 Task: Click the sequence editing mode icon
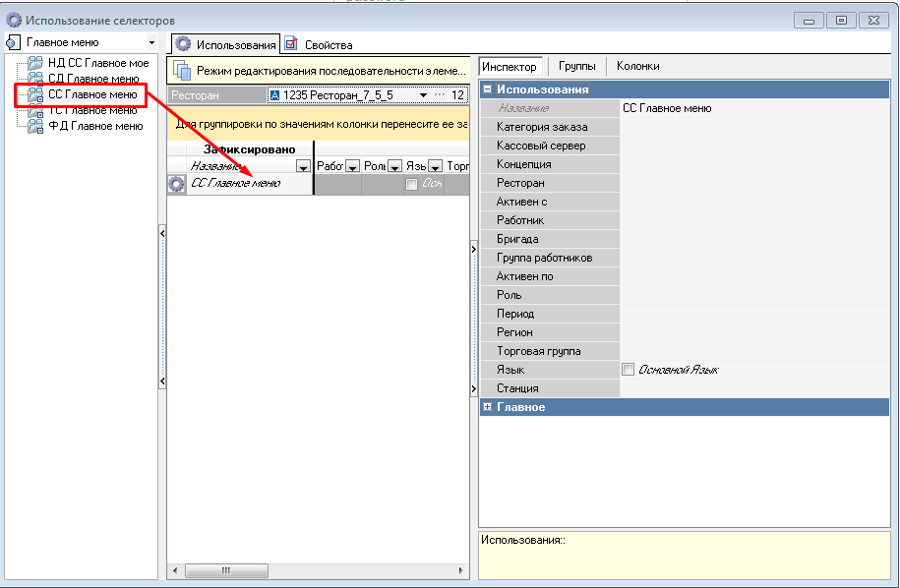(181, 71)
